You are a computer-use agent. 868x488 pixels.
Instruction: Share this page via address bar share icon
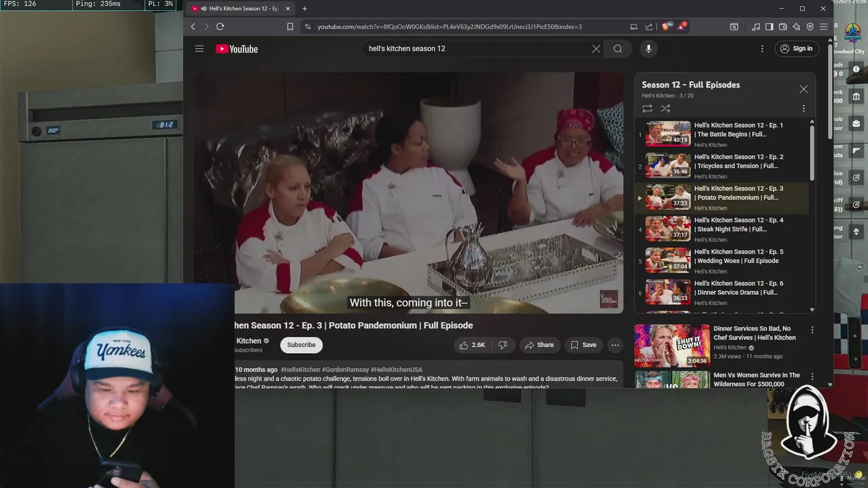(649, 26)
